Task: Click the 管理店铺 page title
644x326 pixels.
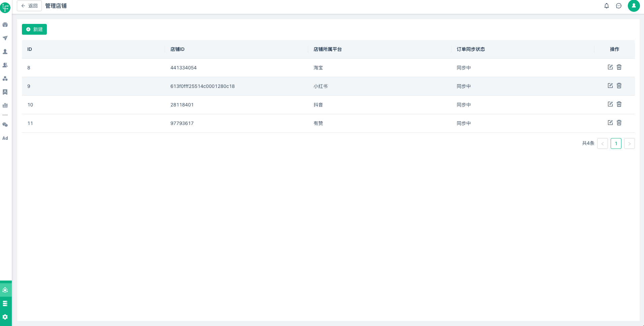Action: point(56,6)
